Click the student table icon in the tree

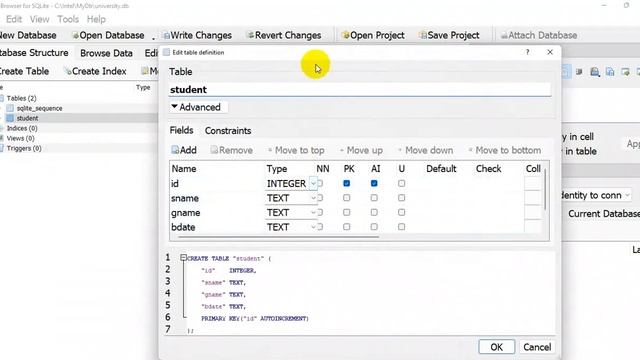[x=10, y=118]
